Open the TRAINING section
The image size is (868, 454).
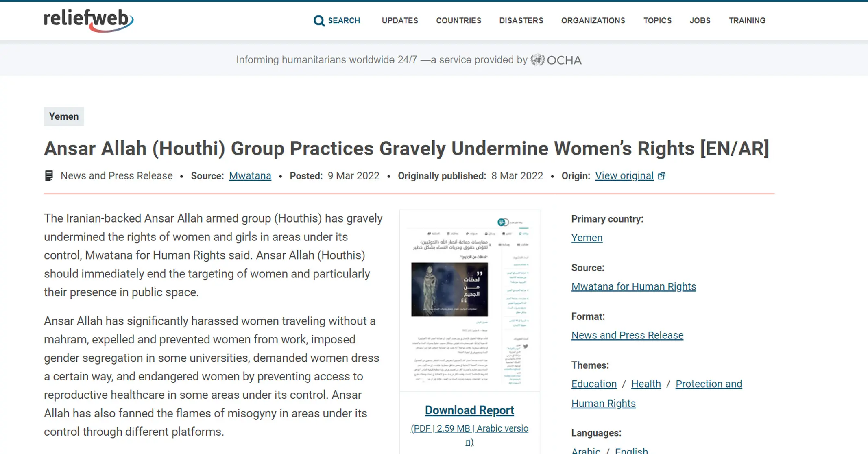pos(747,20)
